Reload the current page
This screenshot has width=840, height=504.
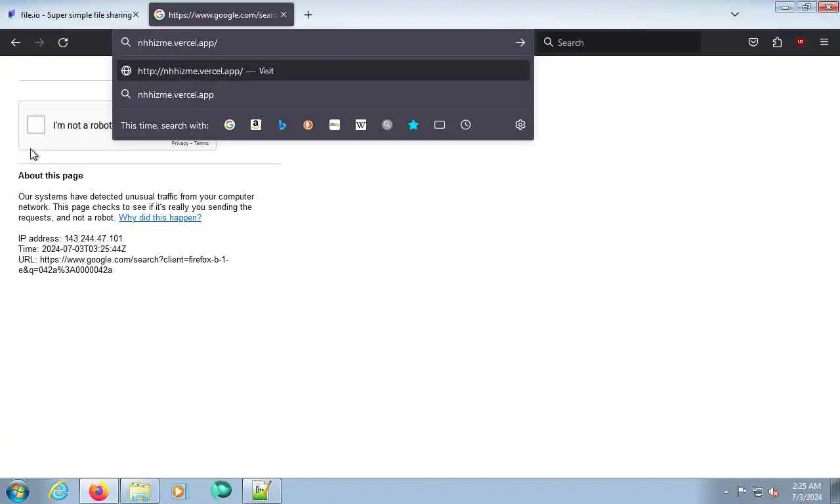(x=63, y=43)
